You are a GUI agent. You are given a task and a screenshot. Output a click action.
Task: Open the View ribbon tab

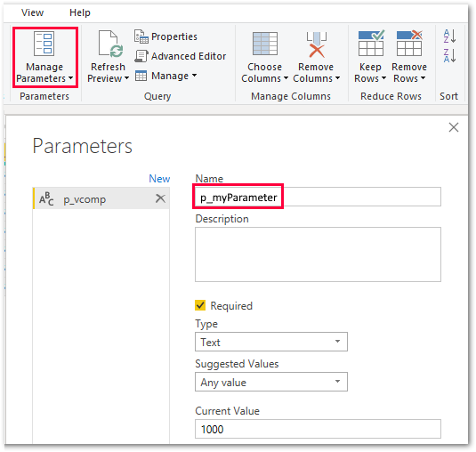[x=33, y=12]
